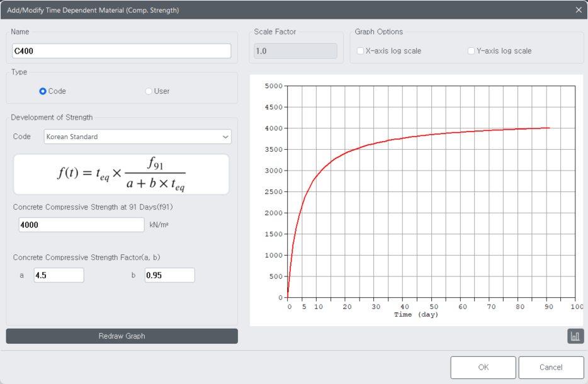Click the Scale Factor field

tap(295, 50)
